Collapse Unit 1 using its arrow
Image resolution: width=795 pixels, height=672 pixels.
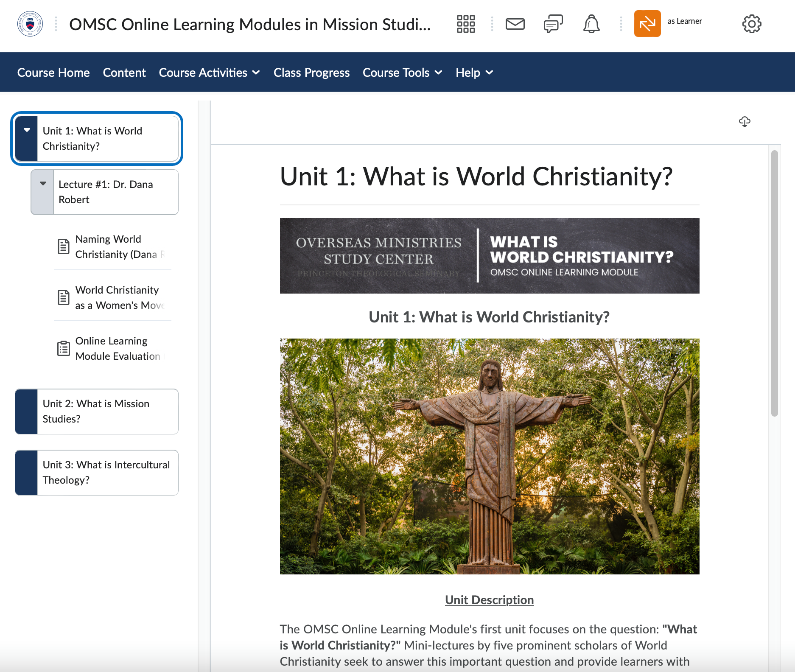pos(26,131)
